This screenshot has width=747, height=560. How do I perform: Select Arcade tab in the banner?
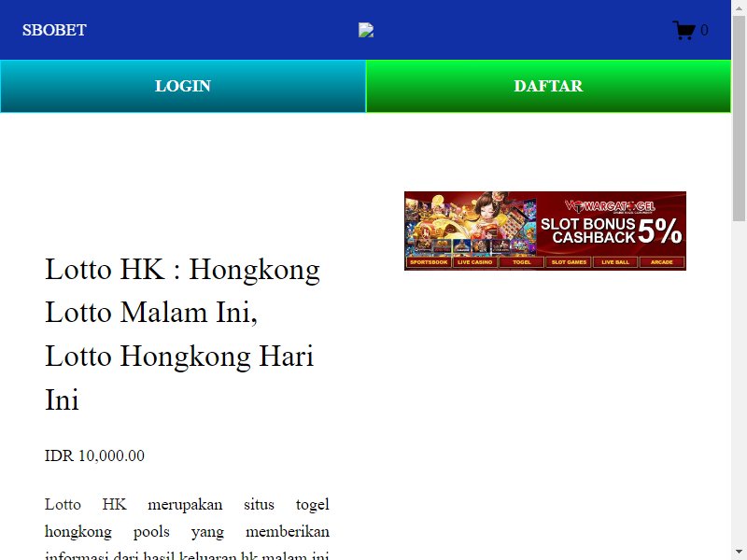click(662, 262)
